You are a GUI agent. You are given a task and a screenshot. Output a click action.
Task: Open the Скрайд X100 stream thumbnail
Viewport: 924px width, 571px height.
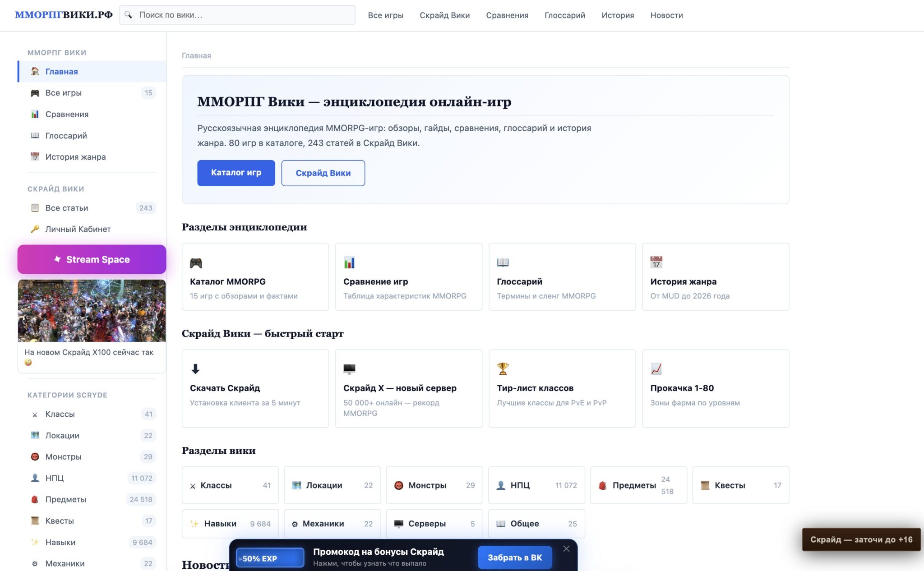tap(92, 310)
